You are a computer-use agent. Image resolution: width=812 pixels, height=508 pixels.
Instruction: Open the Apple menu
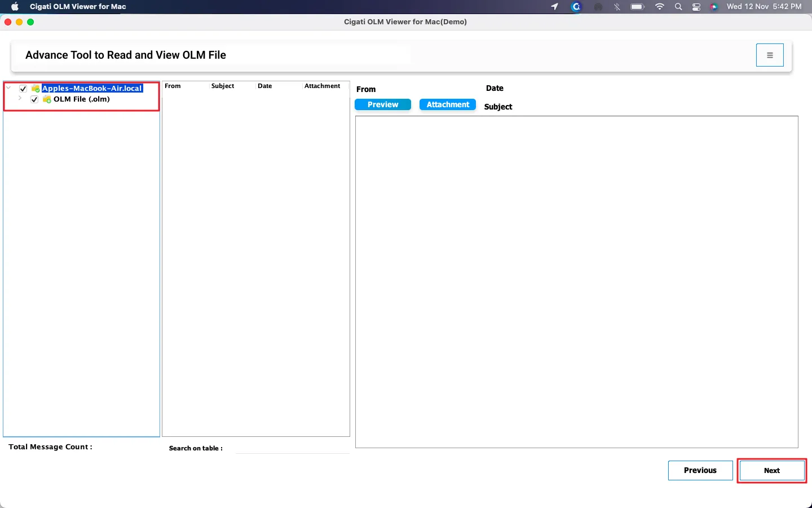click(15, 7)
